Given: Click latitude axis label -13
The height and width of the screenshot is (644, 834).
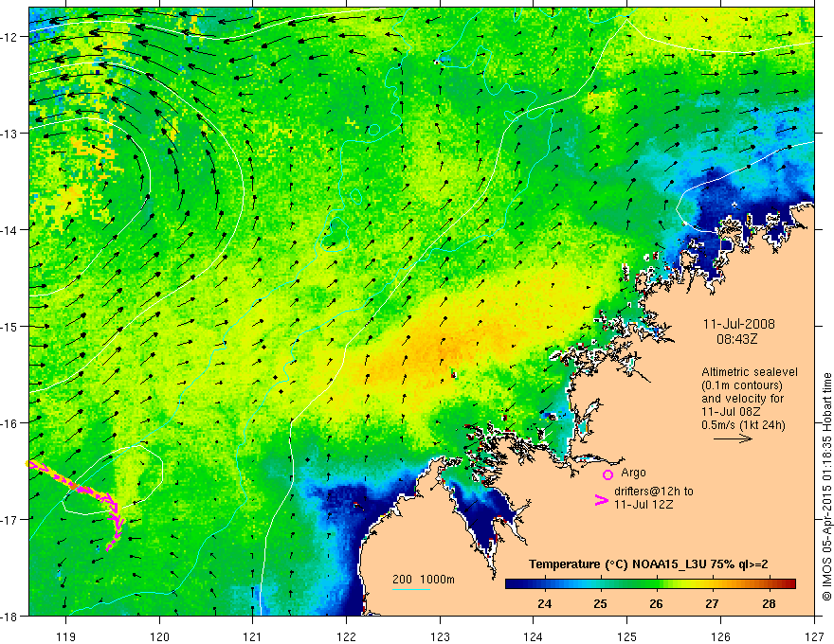Looking at the screenshot, I should pyautogui.click(x=9, y=134).
